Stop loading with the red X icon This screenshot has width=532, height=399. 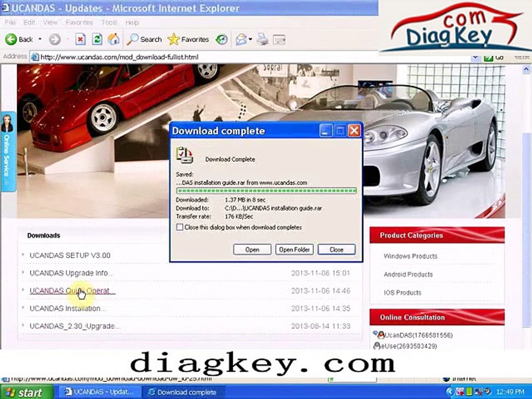[x=80, y=39]
